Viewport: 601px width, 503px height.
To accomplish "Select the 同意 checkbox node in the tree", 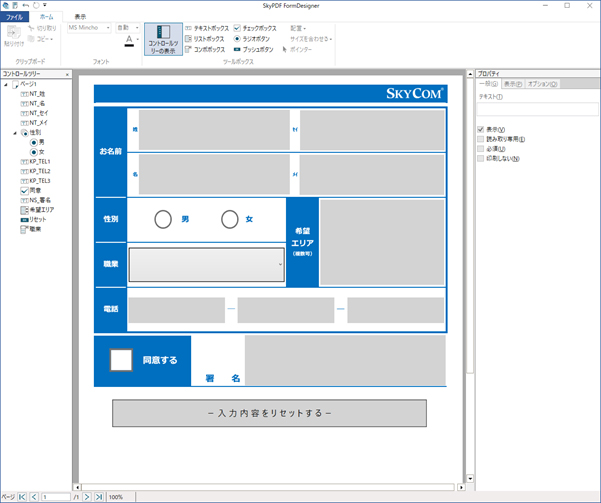I will click(x=31, y=190).
